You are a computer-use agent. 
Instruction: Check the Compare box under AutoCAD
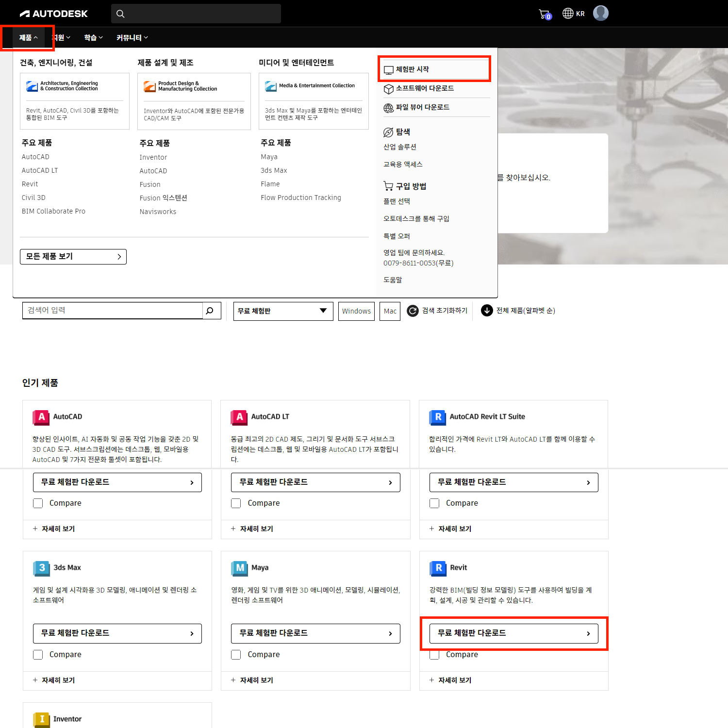coord(38,503)
